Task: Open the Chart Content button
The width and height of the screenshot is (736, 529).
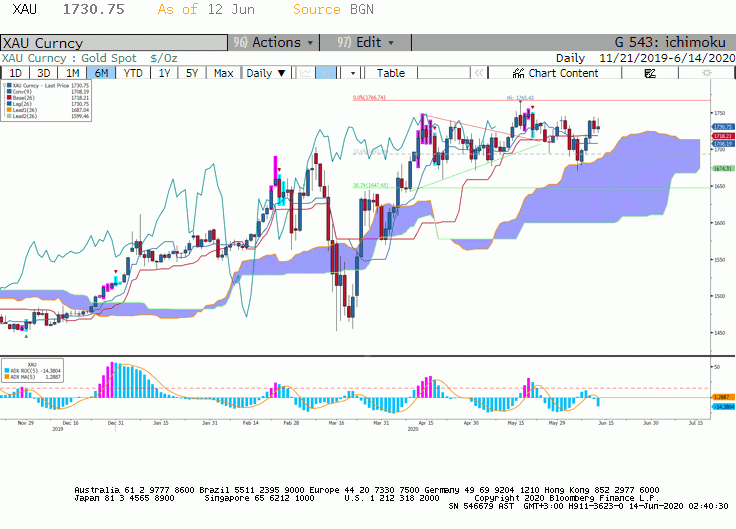Action: coord(555,73)
